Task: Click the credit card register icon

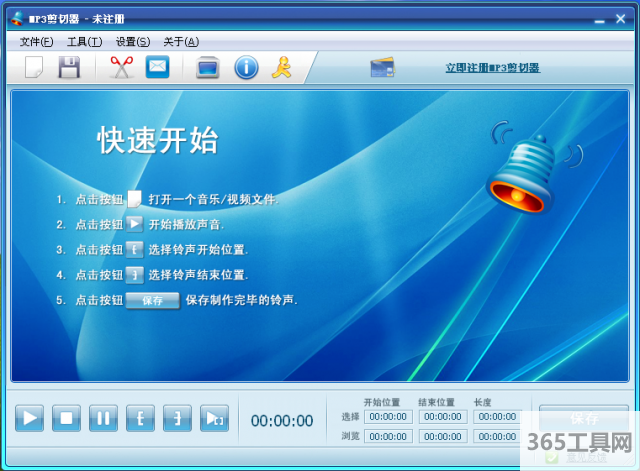Action: point(382,68)
